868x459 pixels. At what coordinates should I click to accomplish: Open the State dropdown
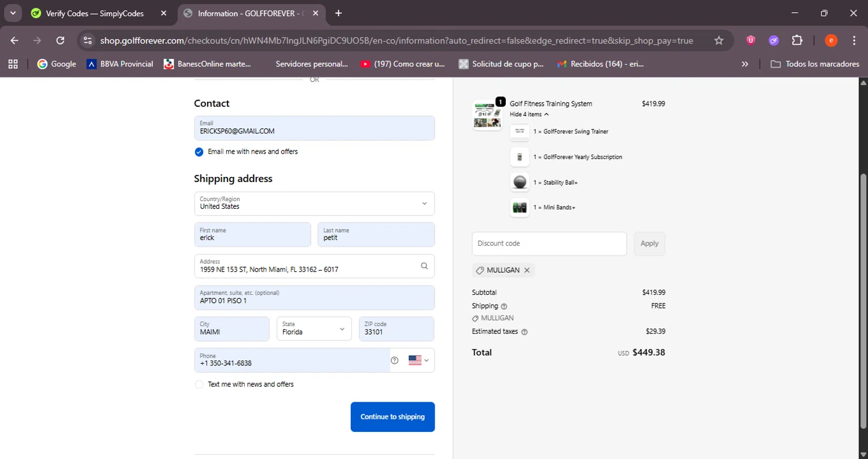(314, 329)
